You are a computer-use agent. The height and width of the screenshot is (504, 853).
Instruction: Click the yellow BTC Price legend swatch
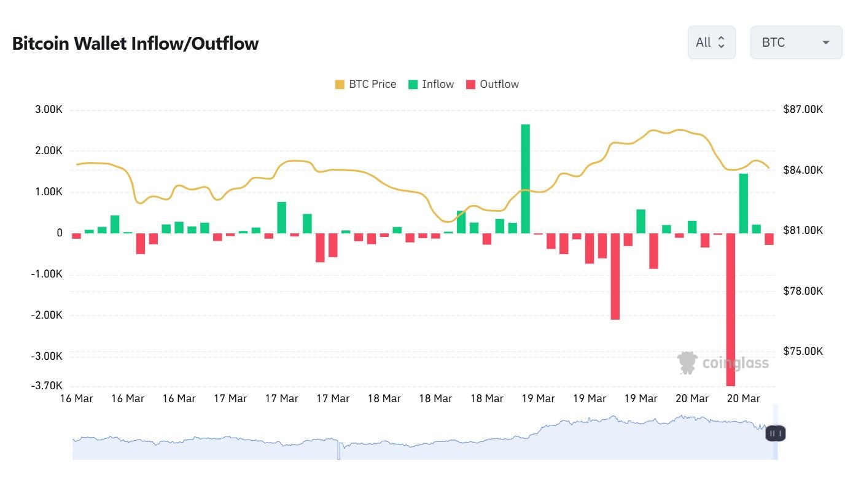(340, 85)
